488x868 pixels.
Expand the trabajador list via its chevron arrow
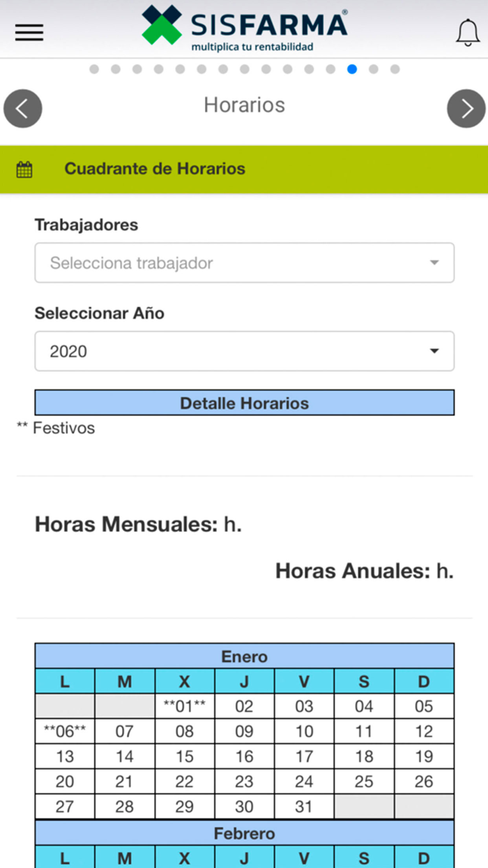pos(435,262)
